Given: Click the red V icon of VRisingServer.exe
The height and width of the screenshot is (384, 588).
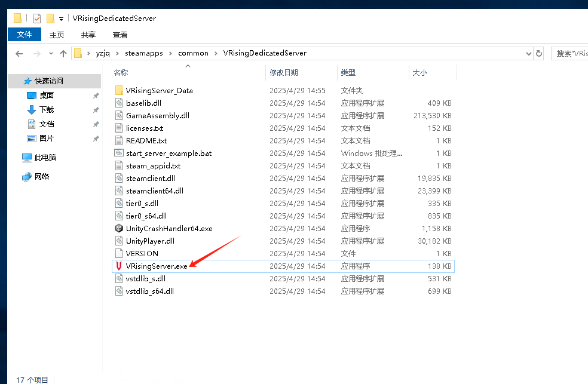Looking at the screenshot, I should click(119, 266).
